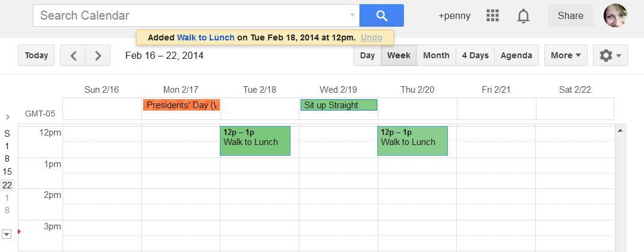Switch to 4 Days view

click(x=475, y=55)
